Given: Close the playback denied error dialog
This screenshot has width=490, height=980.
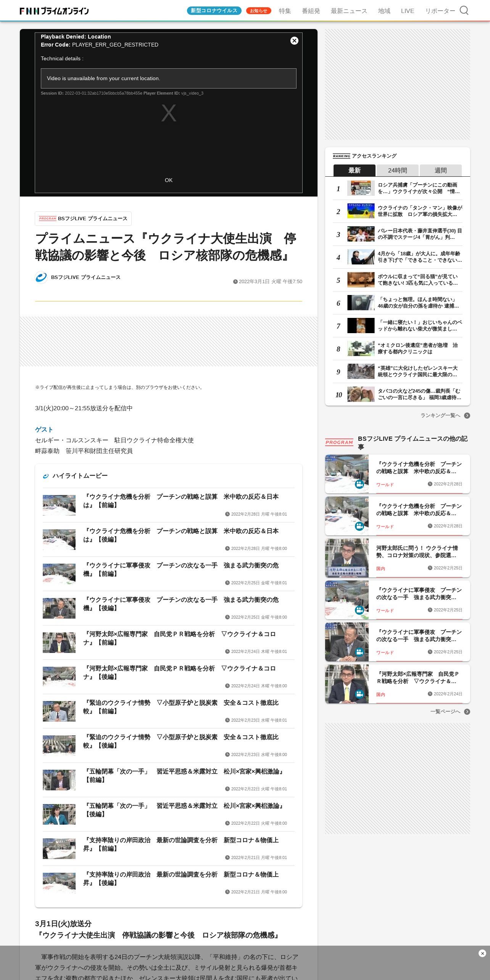Looking at the screenshot, I should click(294, 40).
